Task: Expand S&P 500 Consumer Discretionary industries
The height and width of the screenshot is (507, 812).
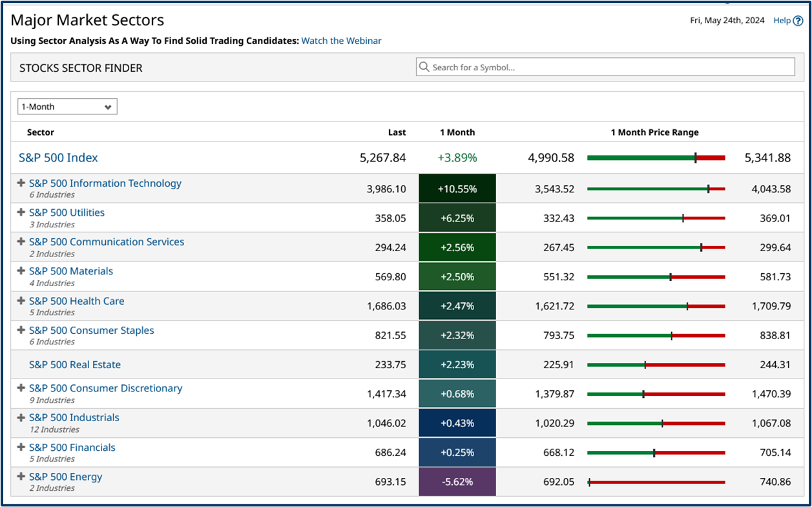Action: 20,388
